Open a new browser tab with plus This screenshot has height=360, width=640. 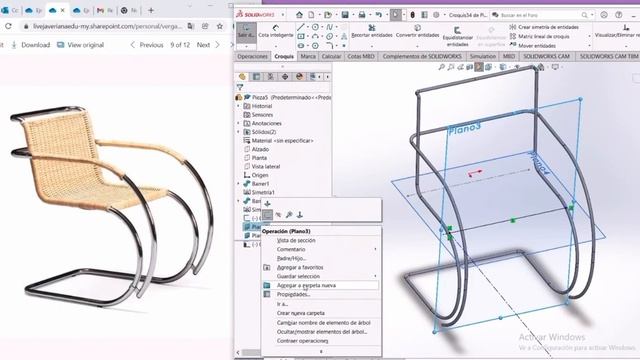click(x=151, y=10)
